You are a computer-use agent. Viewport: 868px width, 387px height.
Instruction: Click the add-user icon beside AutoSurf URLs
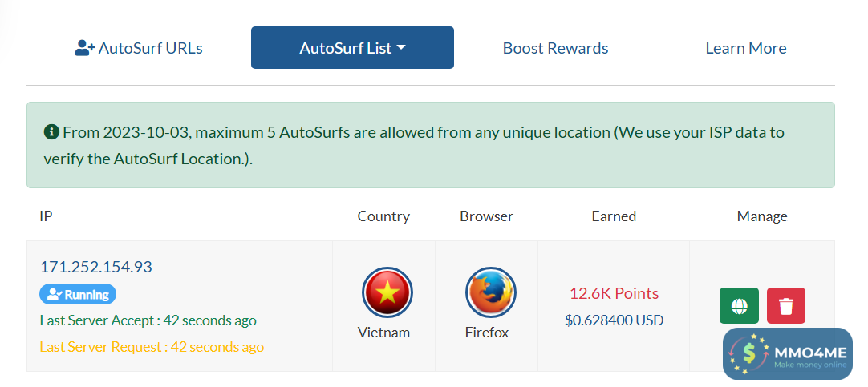point(84,48)
